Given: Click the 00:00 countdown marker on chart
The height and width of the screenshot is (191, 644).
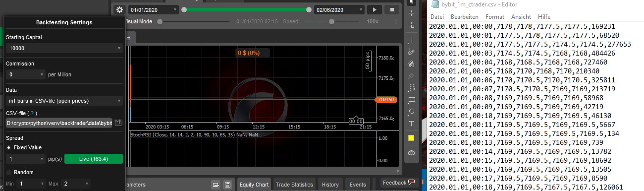Looking at the screenshot, I should pyautogui.click(x=356, y=121).
